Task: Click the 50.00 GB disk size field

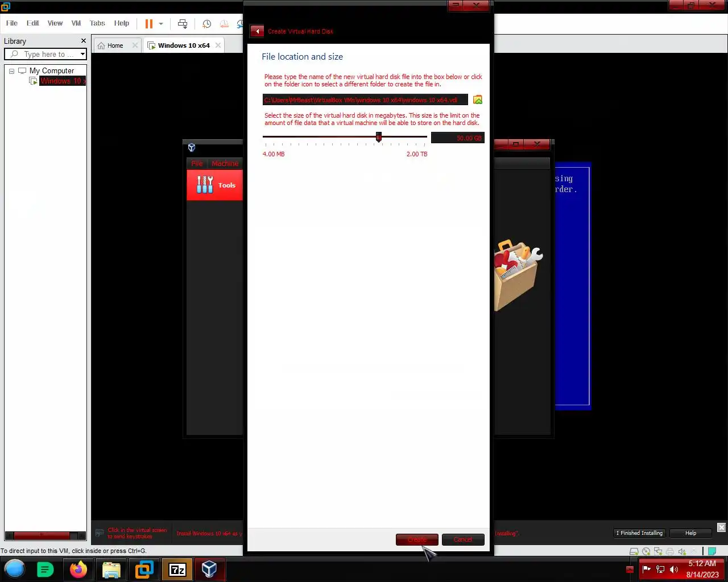Action: (x=458, y=138)
